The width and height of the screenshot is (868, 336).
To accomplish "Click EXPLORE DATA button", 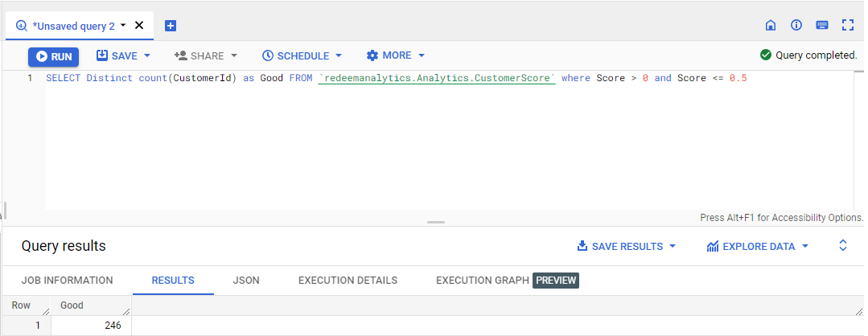I will pyautogui.click(x=751, y=246).
